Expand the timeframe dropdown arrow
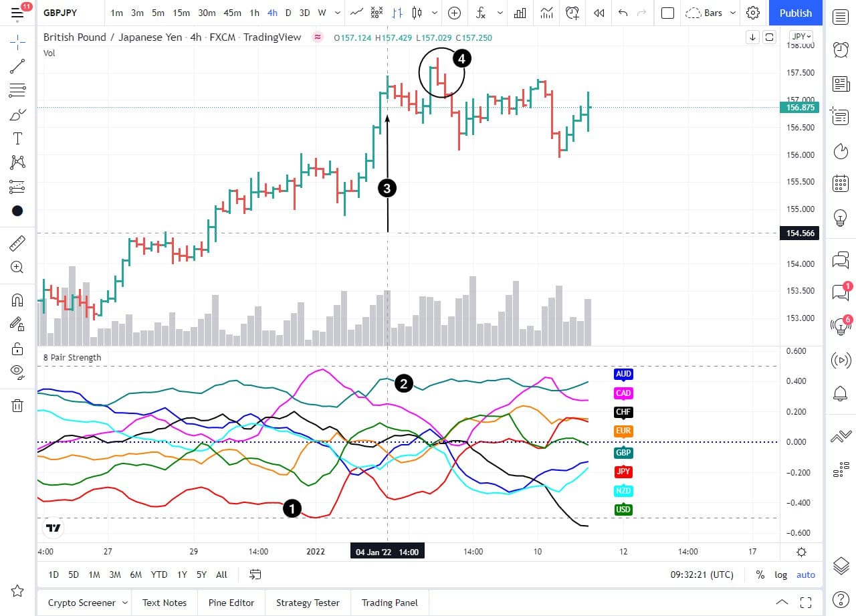The width and height of the screenshot is (856, 616). point(337,13)
